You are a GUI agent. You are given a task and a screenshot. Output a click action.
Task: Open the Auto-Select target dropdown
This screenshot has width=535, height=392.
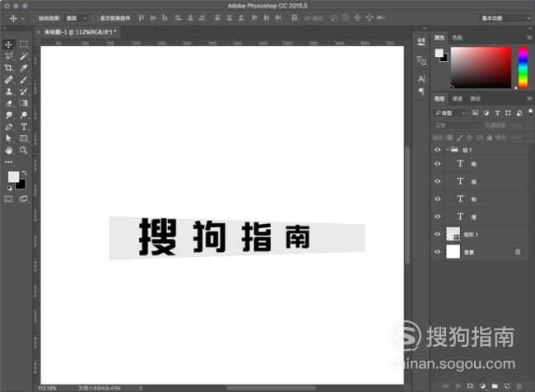pos(76,18)
